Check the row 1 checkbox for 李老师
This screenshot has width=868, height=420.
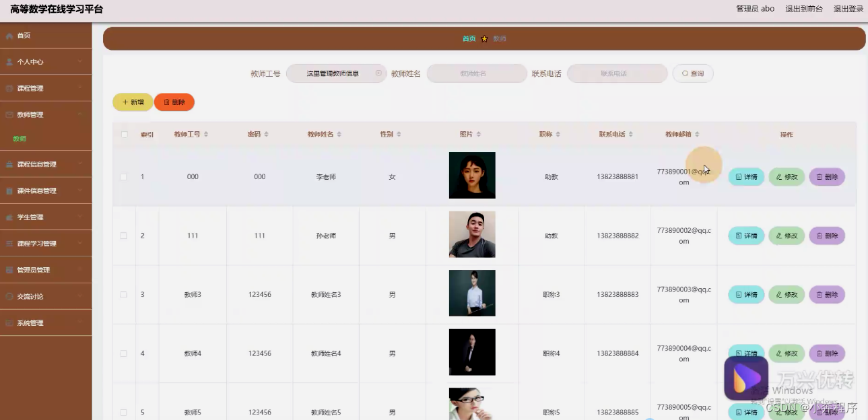pyautogui.click(x=123, y=177)
